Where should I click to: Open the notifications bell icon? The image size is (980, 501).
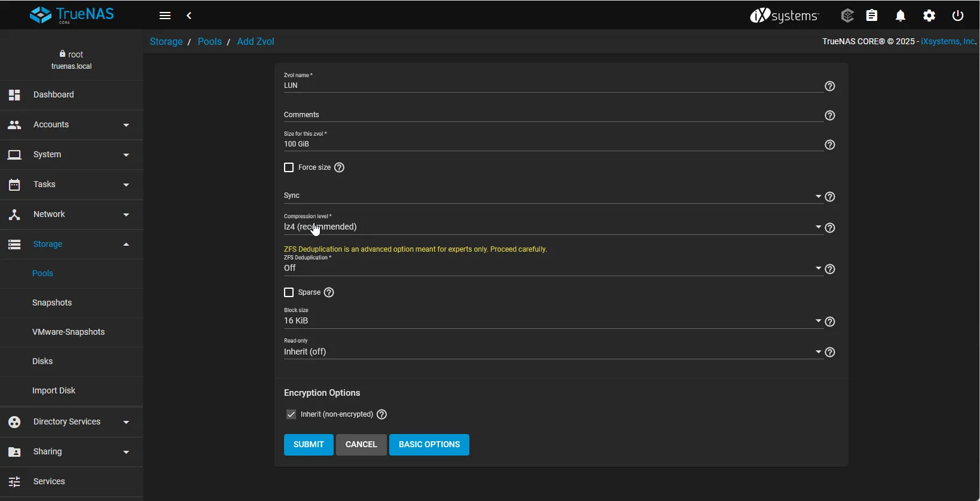tap(900, 16)
